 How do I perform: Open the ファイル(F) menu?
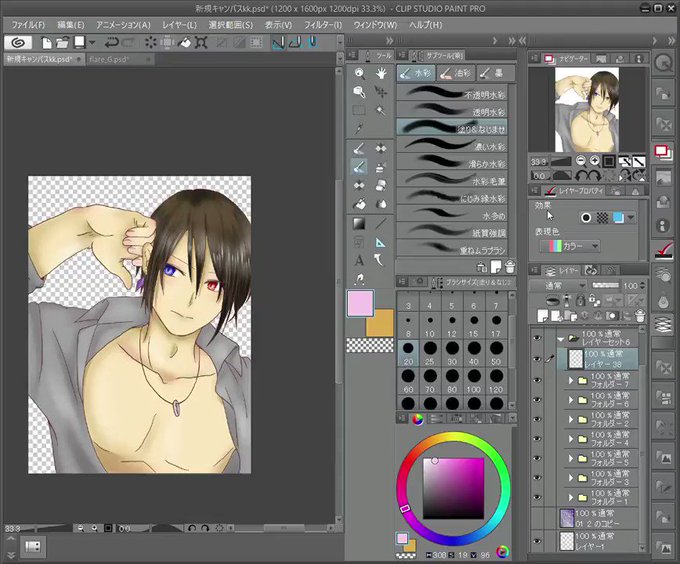tap(28, 25)
